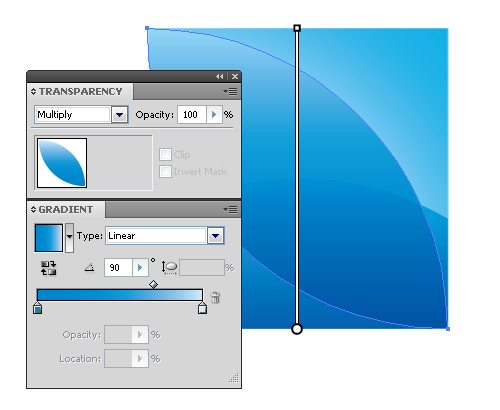The image size is (500, 410).
Task: Select the right light-blue gradient stop
Action: (x=202, y=308)
